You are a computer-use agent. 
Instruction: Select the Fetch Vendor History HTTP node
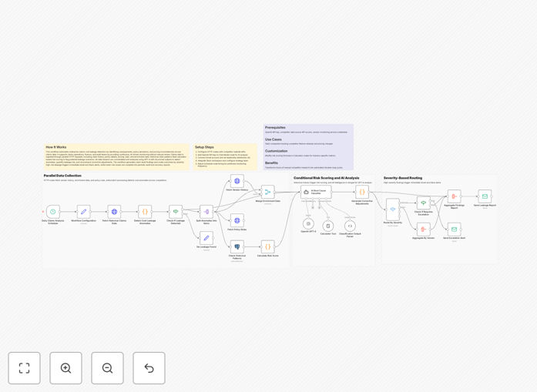pyautogui.click(x=237, y=181)
